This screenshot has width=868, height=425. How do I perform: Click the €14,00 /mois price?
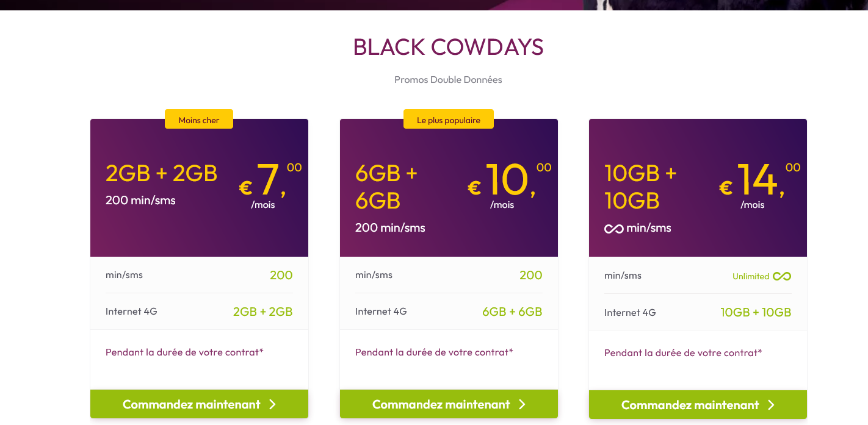(759, 184)
